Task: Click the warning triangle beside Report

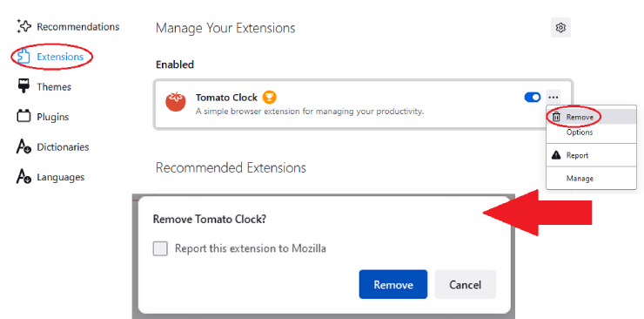Action: pos(556,155)
